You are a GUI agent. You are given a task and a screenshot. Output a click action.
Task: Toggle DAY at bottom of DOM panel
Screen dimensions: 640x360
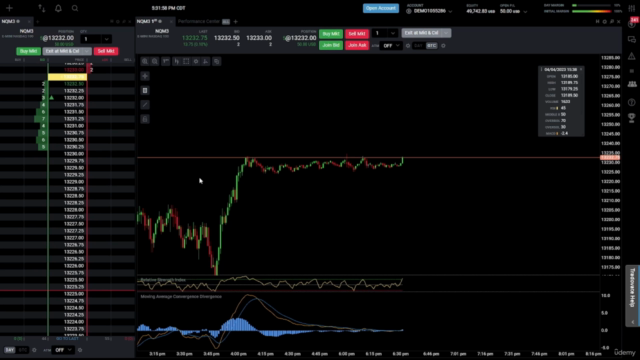pyautogui.click(x=10, y=350)
